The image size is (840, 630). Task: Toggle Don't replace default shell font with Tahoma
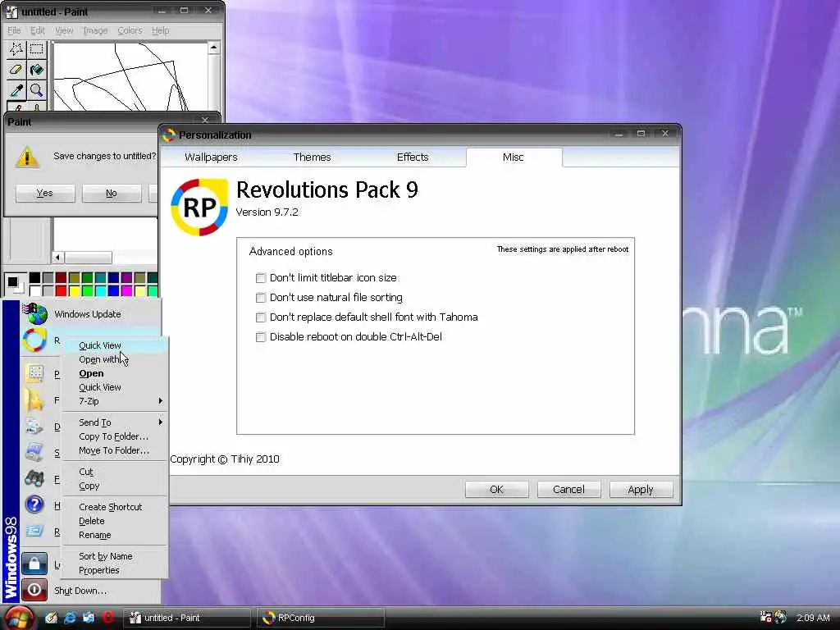point(260,317)
